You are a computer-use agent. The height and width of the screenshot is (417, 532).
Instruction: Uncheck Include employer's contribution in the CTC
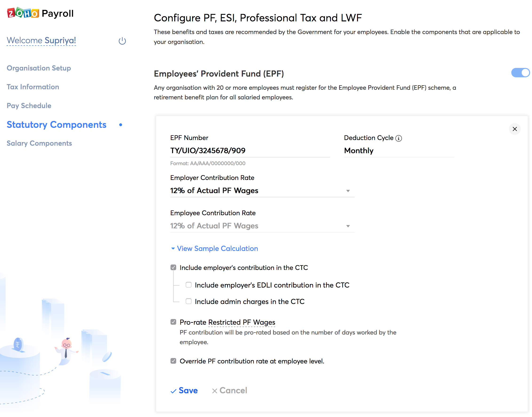point(173,268)
